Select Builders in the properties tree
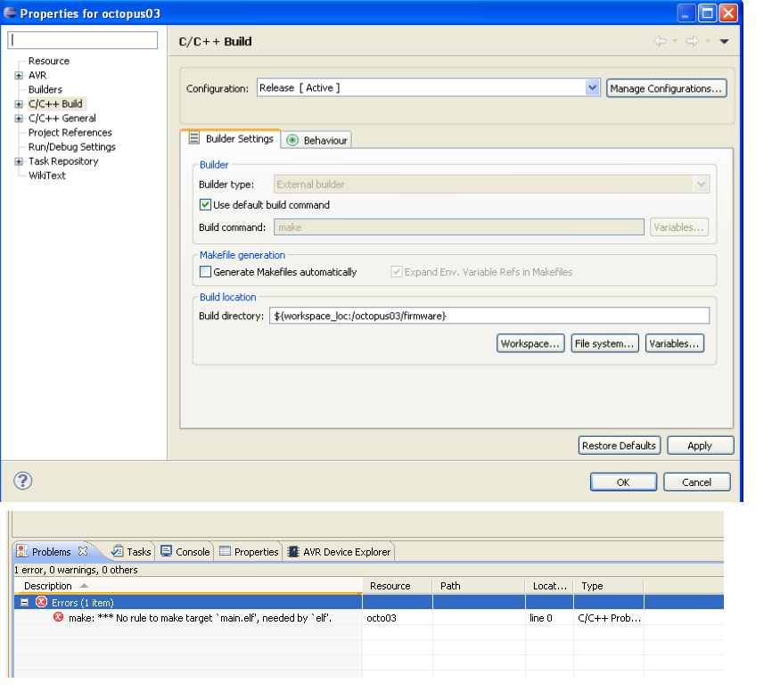772x700 pixels. pyautogui.click(x=45, y=90)
